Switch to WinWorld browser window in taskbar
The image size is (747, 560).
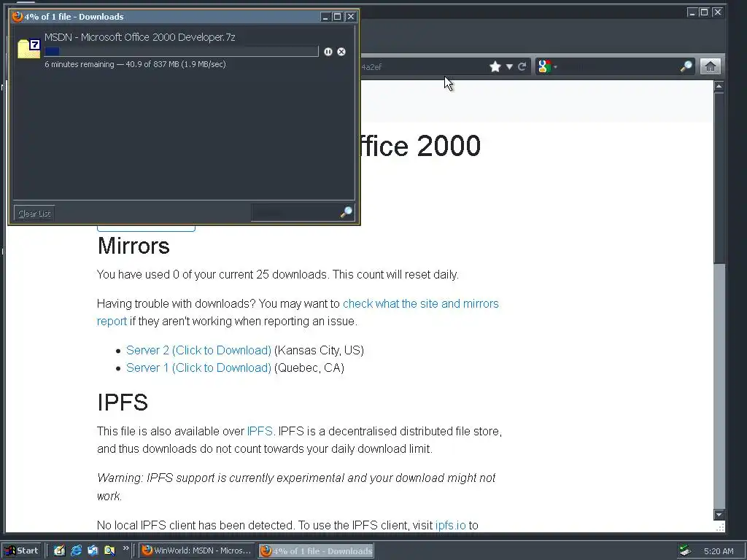pyautogui.click(x=197, y=551)
